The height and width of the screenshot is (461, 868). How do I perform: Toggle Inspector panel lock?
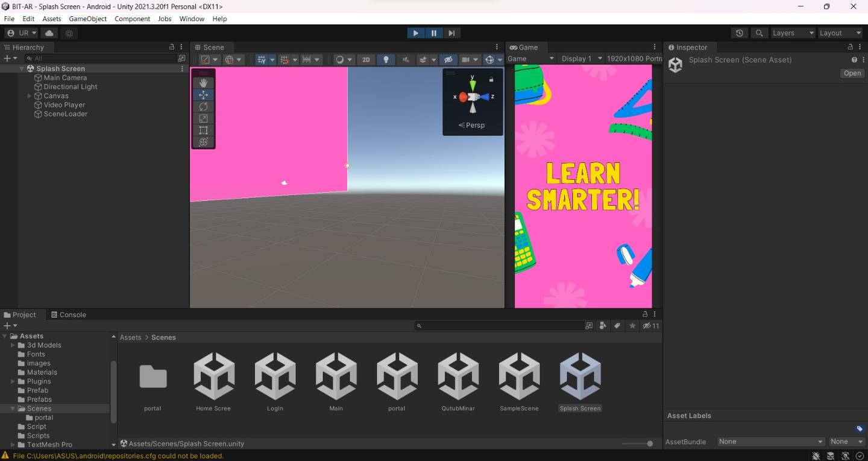tap(851, 47)
